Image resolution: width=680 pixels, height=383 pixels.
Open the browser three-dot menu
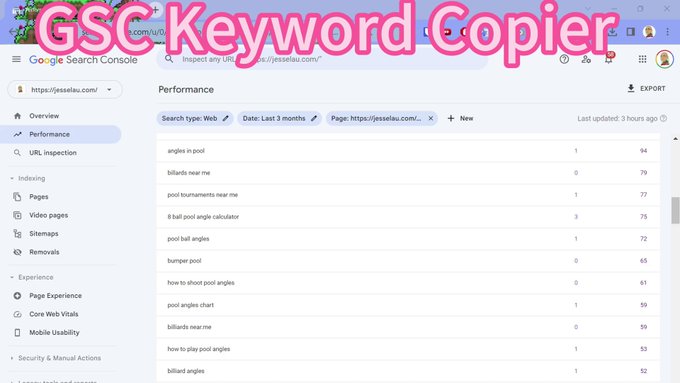click(667, 32)
